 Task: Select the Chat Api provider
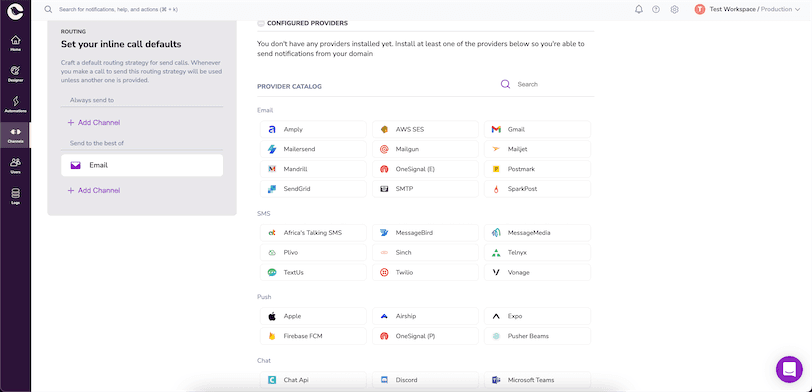tap(313, 380)
